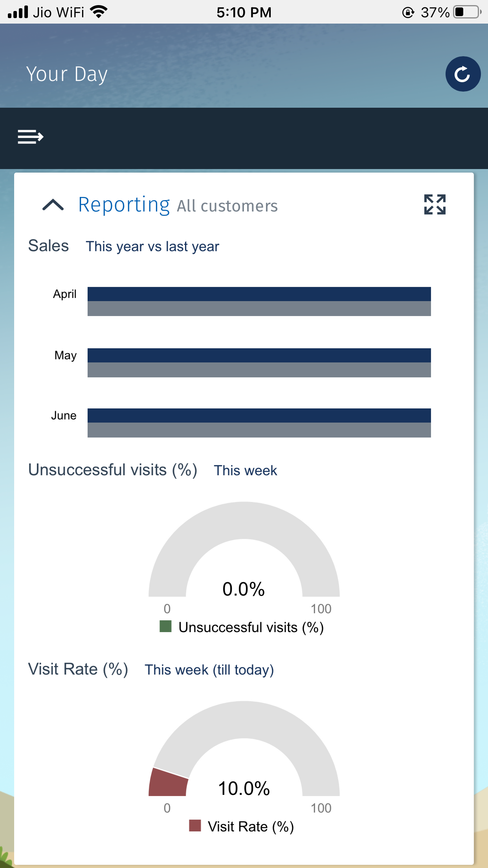This screenshot has height=868, width=488.
Task: Tap the red Visit Rate gauge segment
Action: (169, 782)
